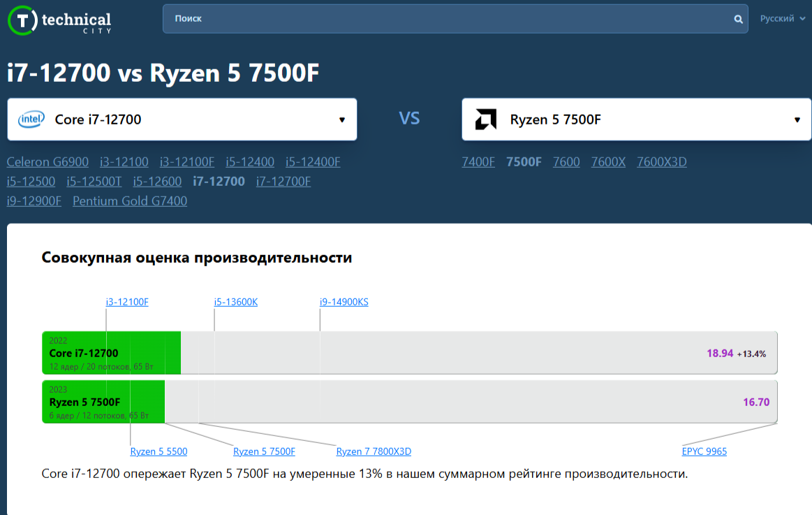Open the i3-12100 link
This screenshot has height=515, width=812.
[124, 161]
